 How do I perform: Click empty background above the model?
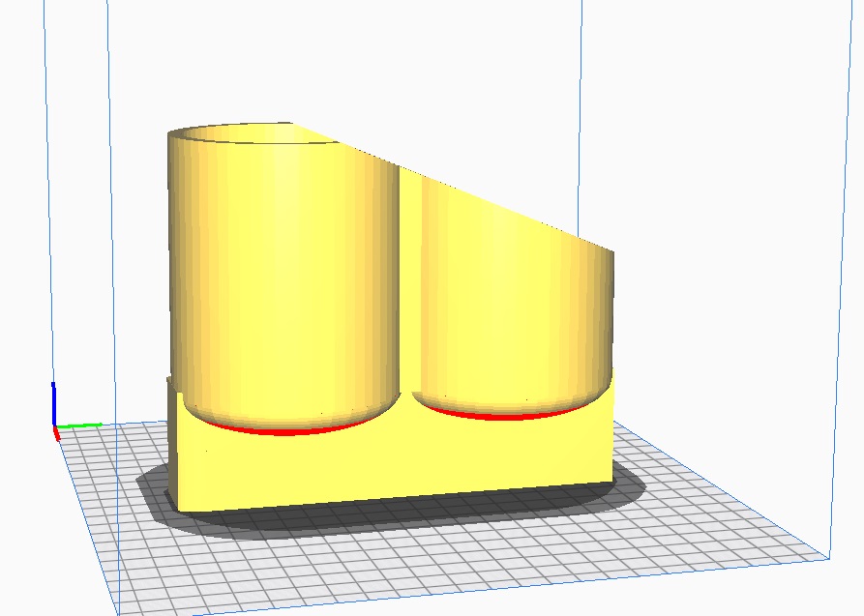click(435, 58)
